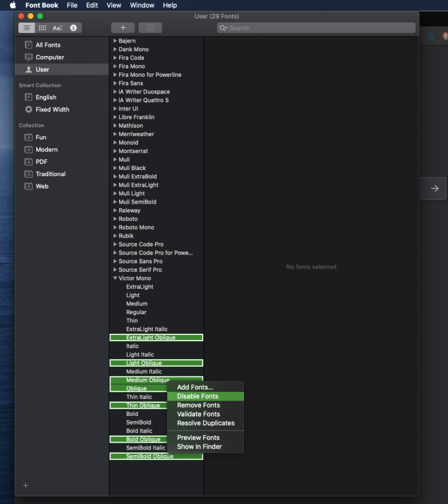Select the Fira Mono for Powerline family

pyautogui.click(x=150, y=74)
